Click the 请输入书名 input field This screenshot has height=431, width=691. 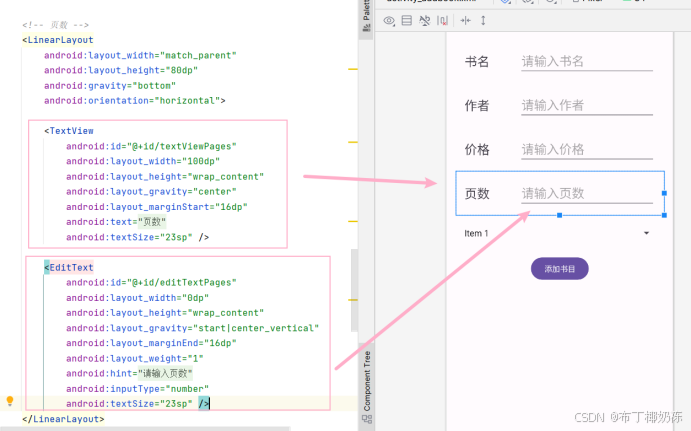point(587,62)
